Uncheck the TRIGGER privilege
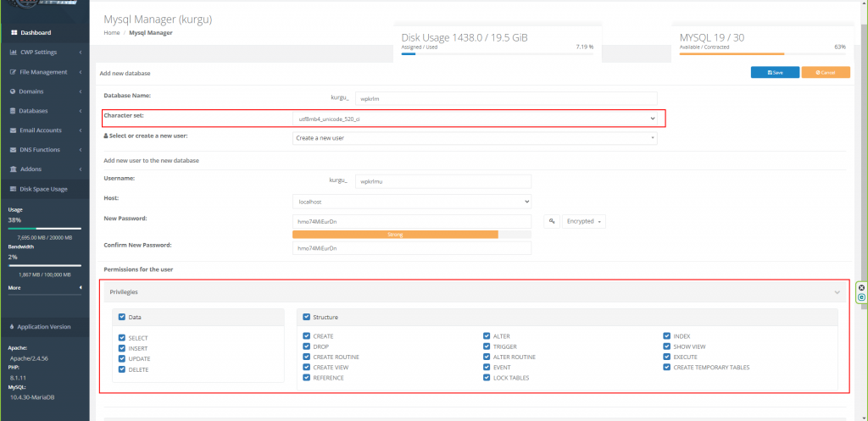868x421 pixels. (487, 346)
